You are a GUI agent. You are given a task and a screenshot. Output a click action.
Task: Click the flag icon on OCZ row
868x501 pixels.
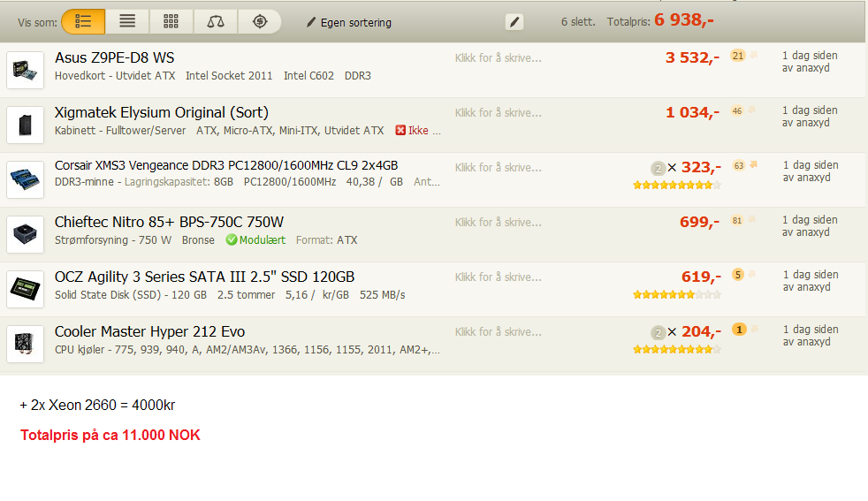(751, 274)
